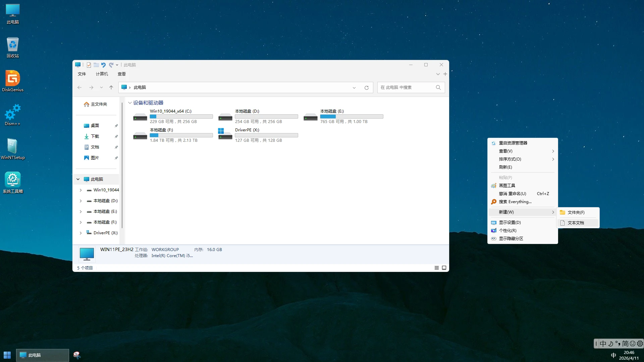This screenshot has width=644, height=362.
Task: Open the 本地磁盘 (E:) drive icon
Action: tap(310, 117)
